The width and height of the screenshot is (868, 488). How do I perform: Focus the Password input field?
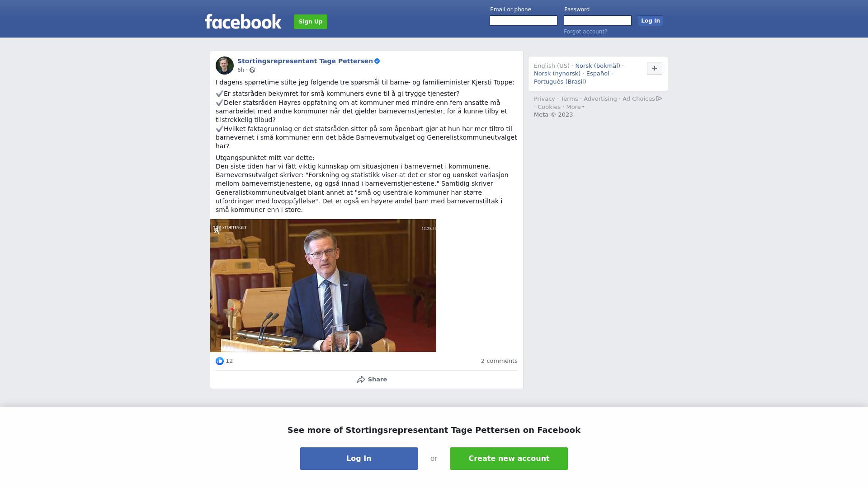[x=598, y=21]
